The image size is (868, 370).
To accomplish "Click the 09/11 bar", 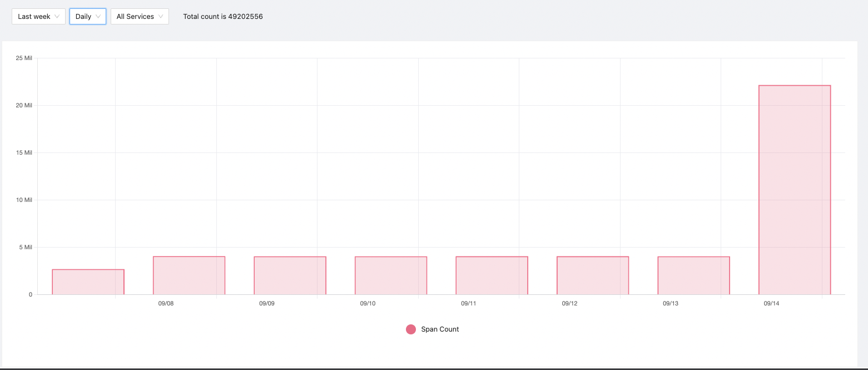I will (x=492, y=274).
